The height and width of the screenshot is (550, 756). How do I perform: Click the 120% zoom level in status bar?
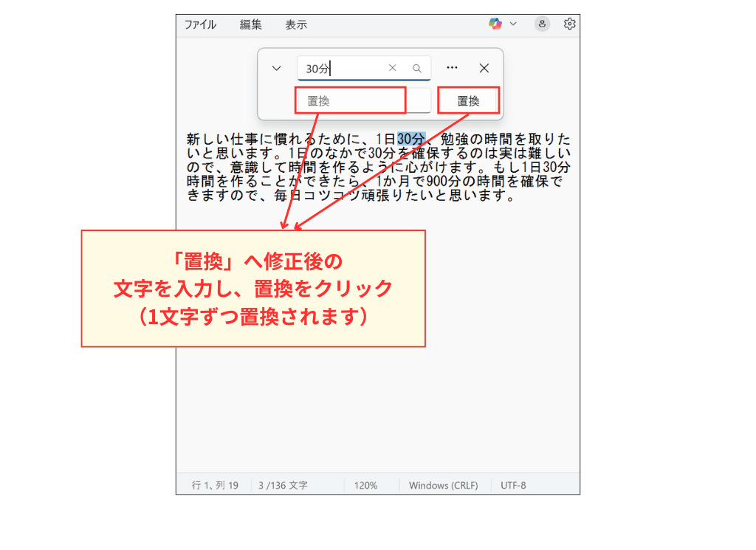365,485
